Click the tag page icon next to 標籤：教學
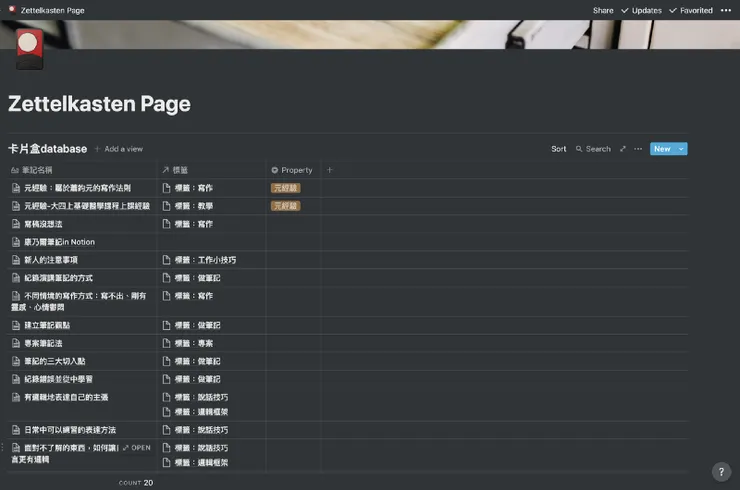 click(166, 206)
